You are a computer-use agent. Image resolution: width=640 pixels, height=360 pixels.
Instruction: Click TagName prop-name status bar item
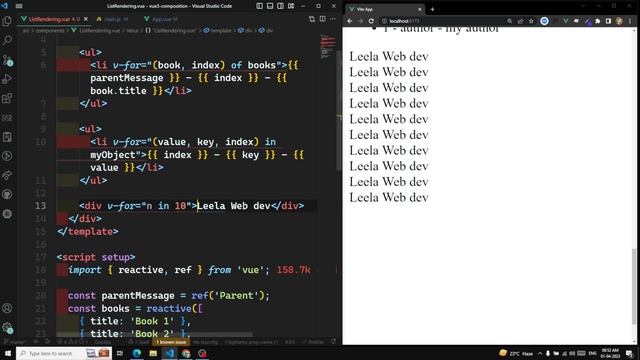(252, 342)
